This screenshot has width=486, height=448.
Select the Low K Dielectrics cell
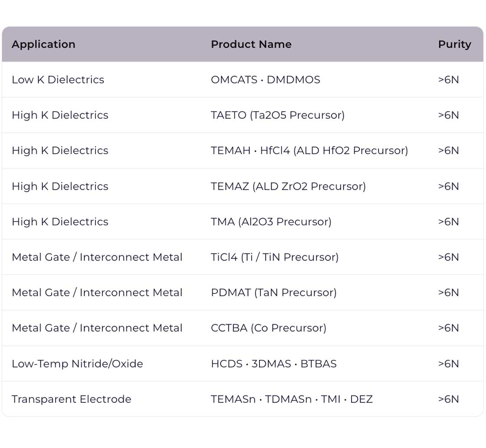[x=58, y=80]
